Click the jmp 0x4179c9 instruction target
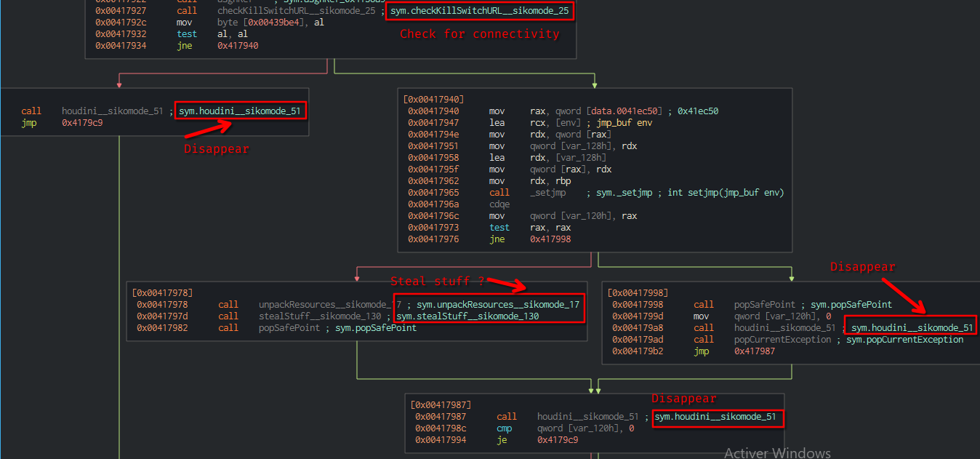980x459 pixels. [82, 124]
